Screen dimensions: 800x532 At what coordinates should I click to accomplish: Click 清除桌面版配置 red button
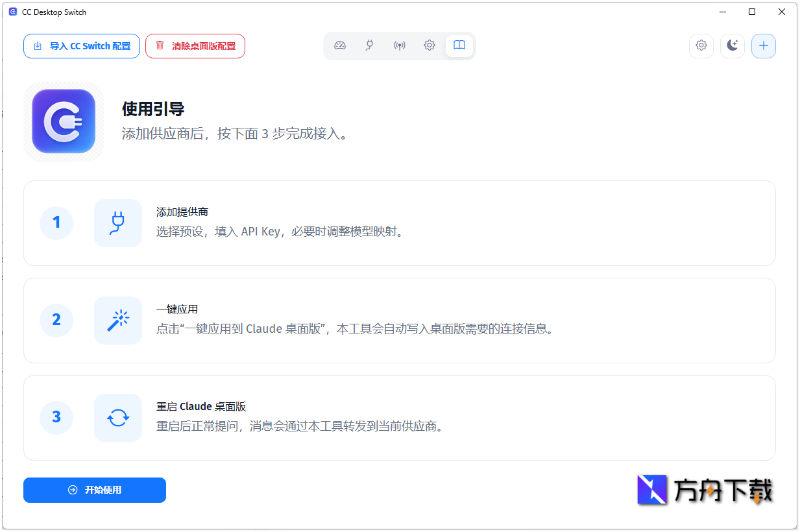point(195,46)
